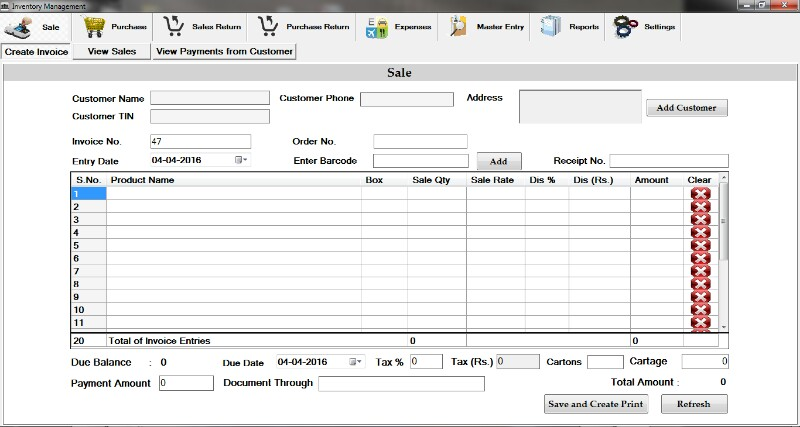Screen dimensions: 800x427
Task: Open the Due Date calendar dropdown
Action: coord(355,362)
